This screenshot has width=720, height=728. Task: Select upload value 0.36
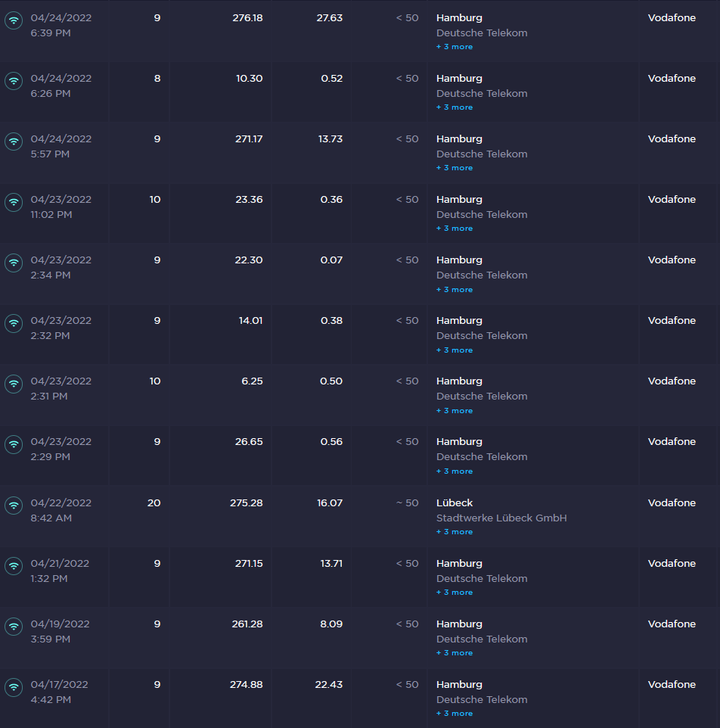click(x=332, y=200)
